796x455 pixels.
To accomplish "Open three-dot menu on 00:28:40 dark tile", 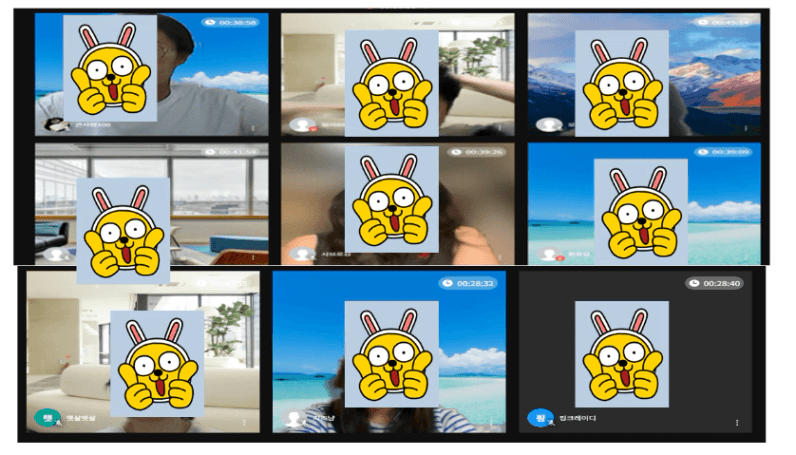I will click(x=737, y=422).
